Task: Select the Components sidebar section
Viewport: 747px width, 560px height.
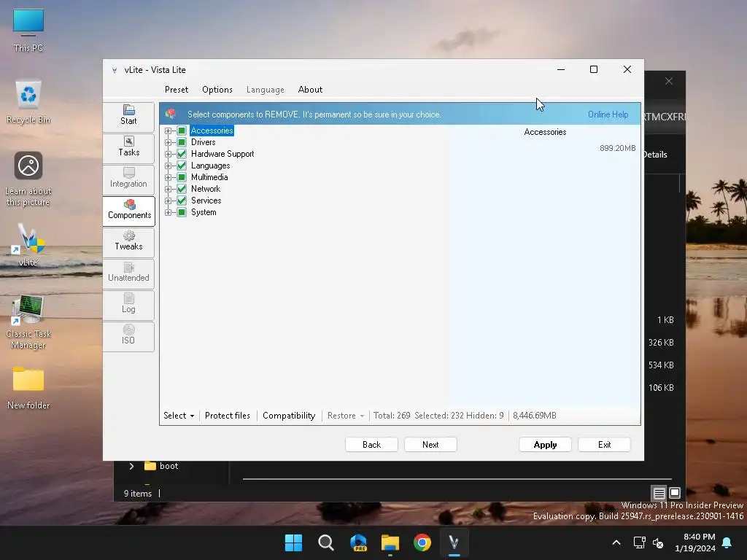Action: 129,210
